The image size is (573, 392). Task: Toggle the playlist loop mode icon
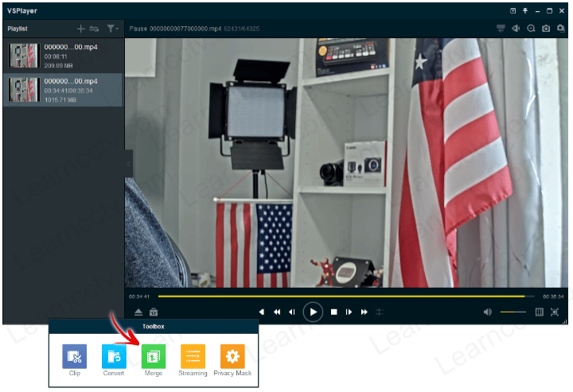(94, 28)
